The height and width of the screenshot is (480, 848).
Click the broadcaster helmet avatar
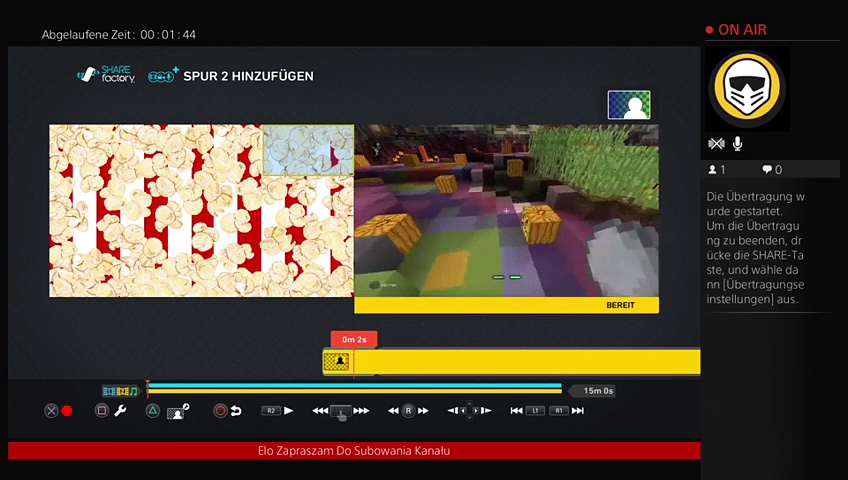point(747,89)
